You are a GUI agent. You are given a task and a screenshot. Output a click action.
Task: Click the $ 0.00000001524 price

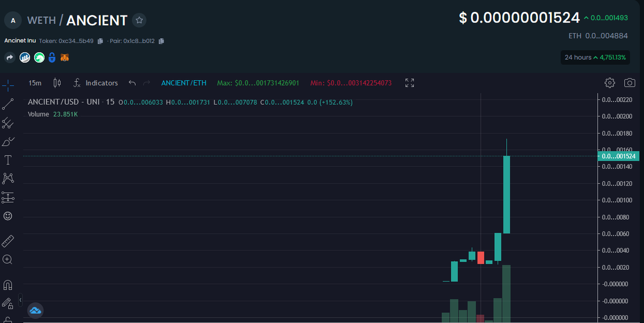519,18
